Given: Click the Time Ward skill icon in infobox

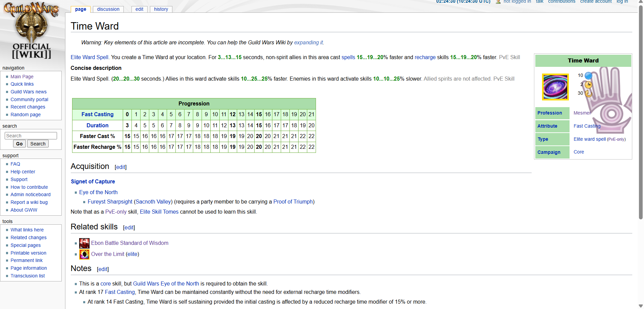Looking at the screenshot, I should point(555,87).
